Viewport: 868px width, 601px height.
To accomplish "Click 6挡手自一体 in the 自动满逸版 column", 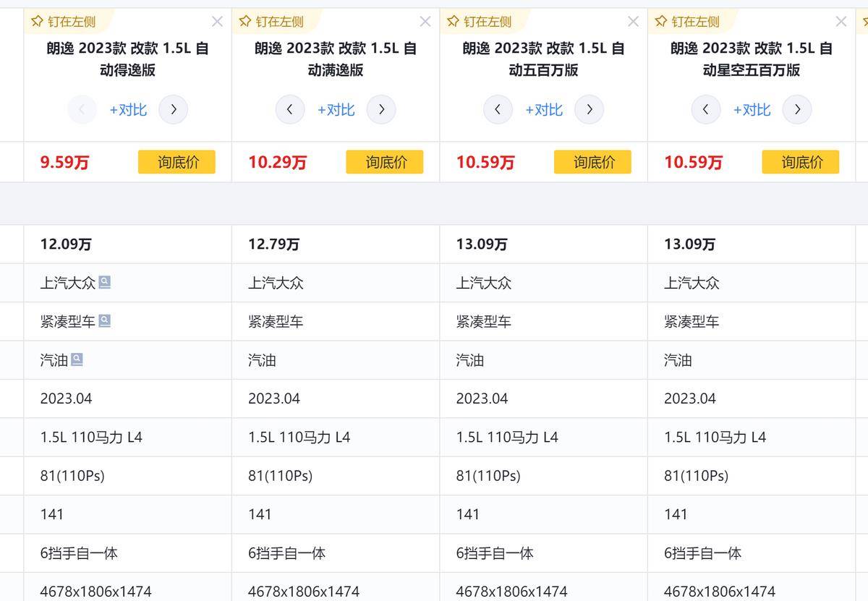I will [287, 553].
